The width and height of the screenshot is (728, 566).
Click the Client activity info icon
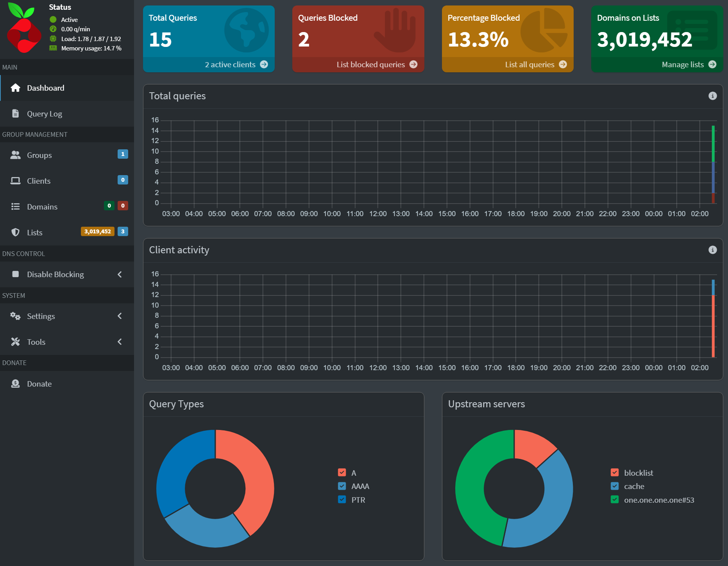[x=713, y=250]
